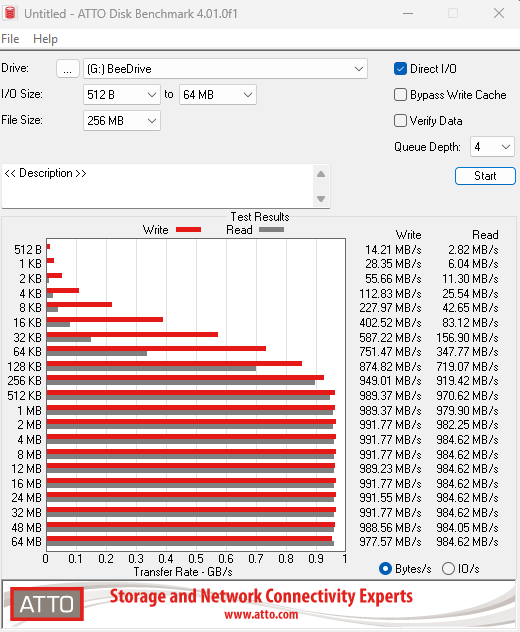The width and height of the screenshot is (520, 632).
Task: Minimize the ATTO Disk Benchmark window
Action: pos(408,13)
